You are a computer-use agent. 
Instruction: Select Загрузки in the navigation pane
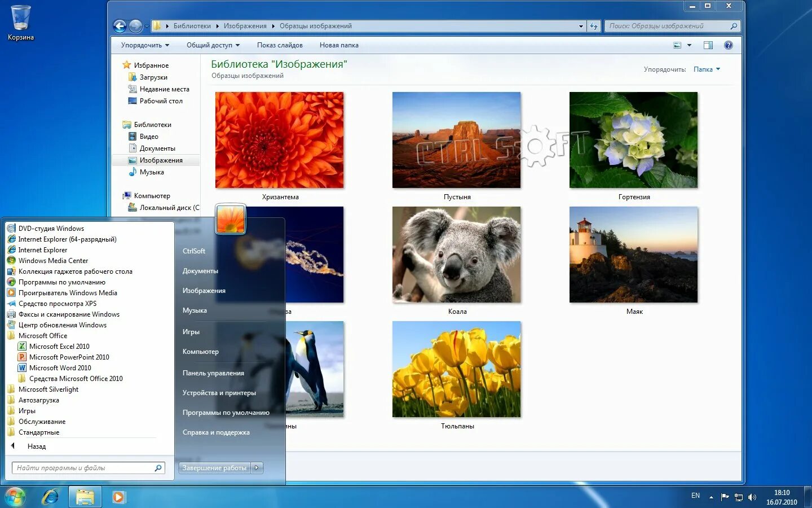click(x=148, y=77)
